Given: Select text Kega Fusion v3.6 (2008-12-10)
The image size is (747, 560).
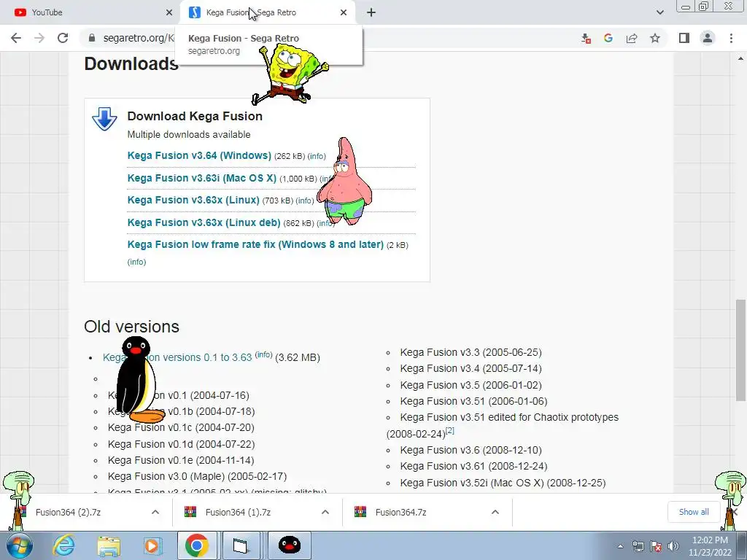Looking at the screenshot, I should pos(471,450).
